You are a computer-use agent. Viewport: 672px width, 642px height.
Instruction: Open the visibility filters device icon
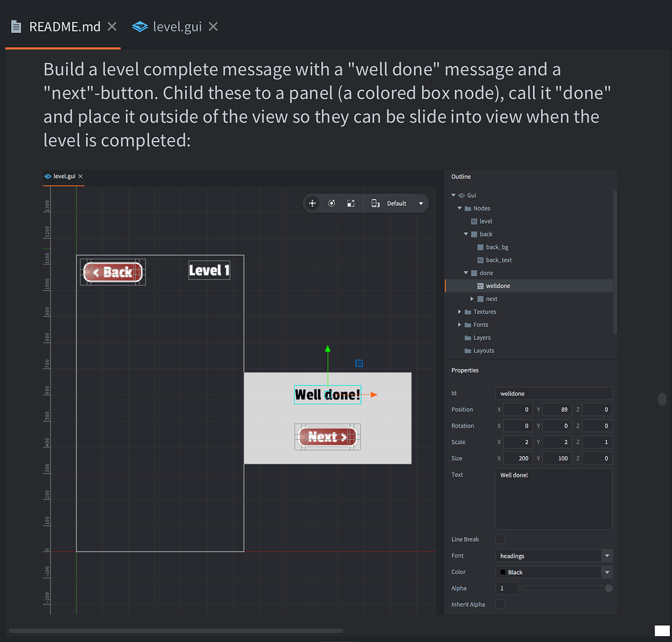pos(376,203)
